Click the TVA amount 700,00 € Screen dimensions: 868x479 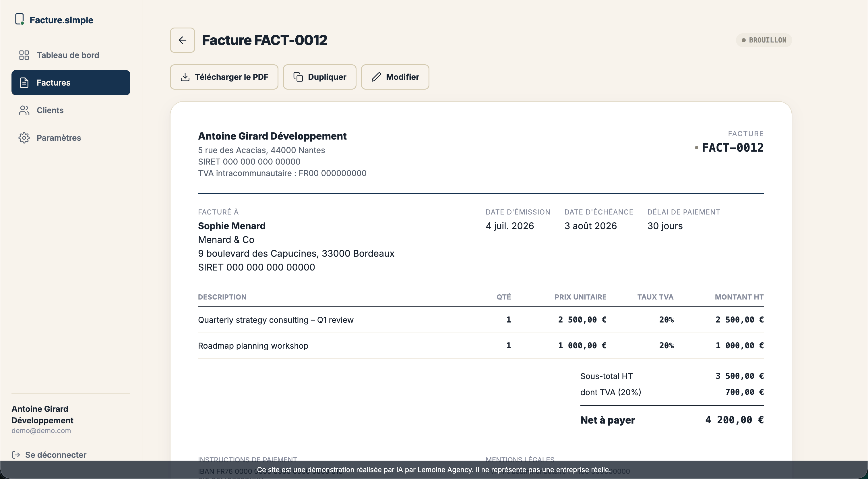tap(744, 392)
